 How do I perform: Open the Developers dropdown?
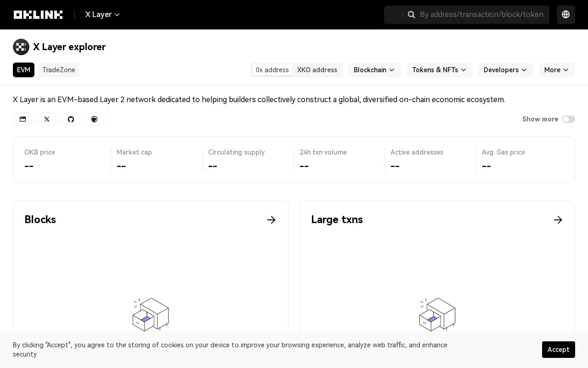click(506, 70)
